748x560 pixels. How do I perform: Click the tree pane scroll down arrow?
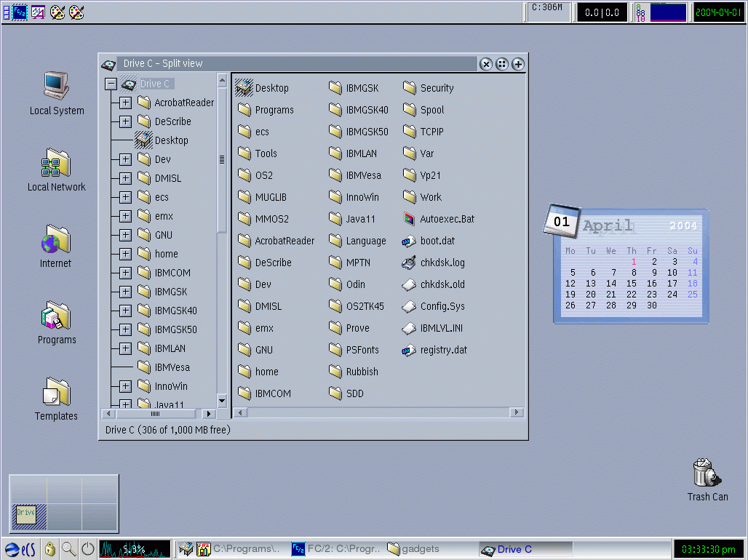coord(223,401)
